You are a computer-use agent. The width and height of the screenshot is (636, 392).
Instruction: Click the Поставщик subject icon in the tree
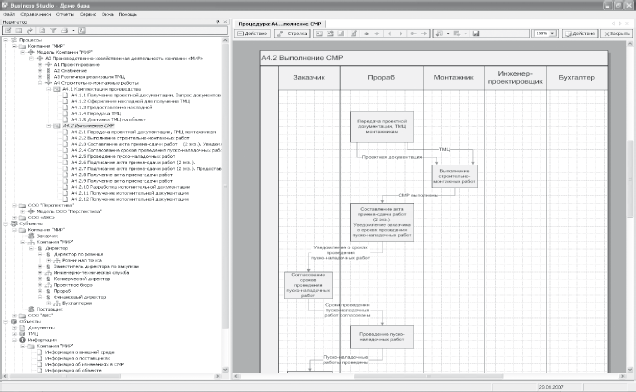click(x=31, y=309)
